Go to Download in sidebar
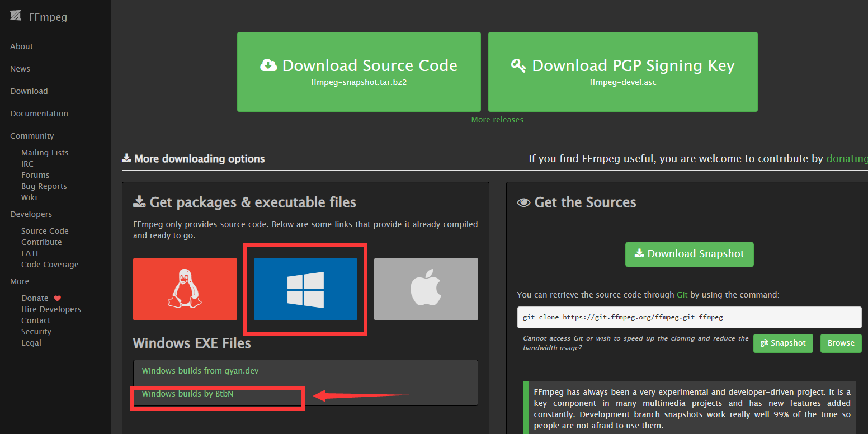Screen dimensions: 868x434 (29, 91)
